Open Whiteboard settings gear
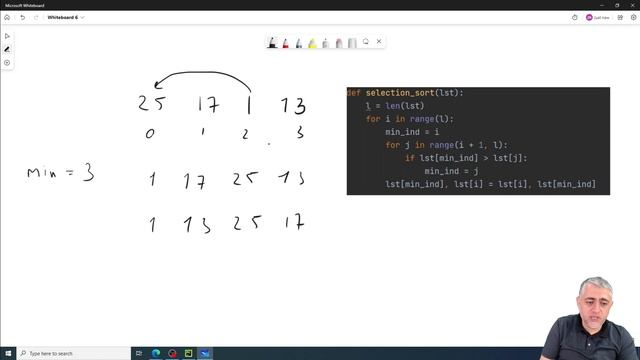The width and height of the screenshot is (640, 360). point(633,18)
